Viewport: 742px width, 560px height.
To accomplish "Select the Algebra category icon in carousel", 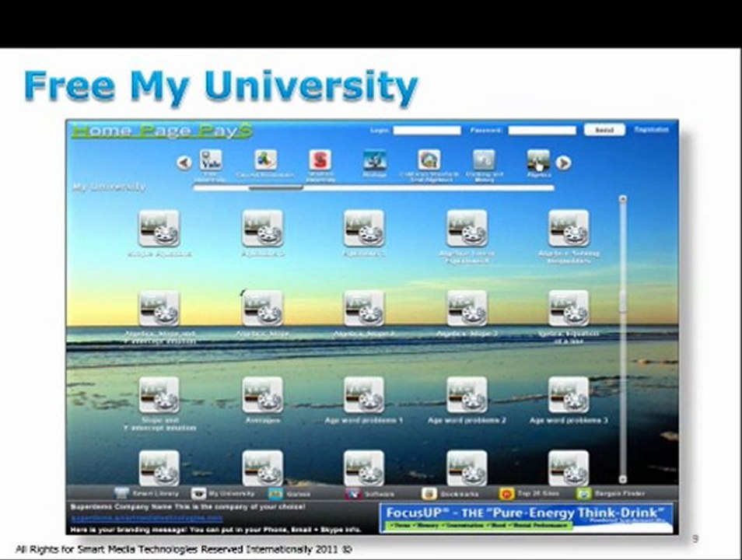I will click(538, 160).
